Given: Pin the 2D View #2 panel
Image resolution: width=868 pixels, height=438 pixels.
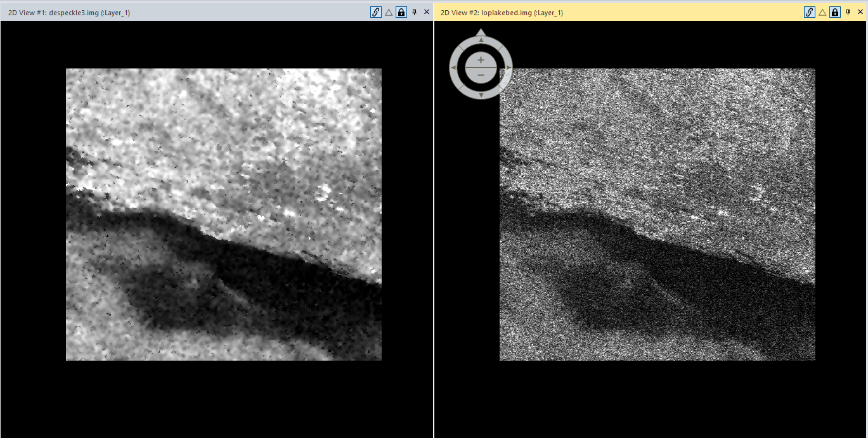Looking at the screenshot, I should 848,12.
